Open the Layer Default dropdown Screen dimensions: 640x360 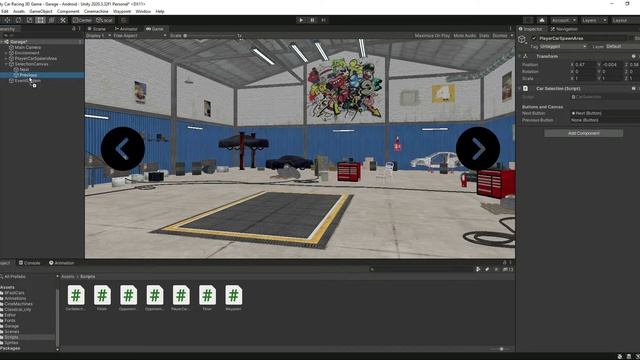[x=622, y=47]
